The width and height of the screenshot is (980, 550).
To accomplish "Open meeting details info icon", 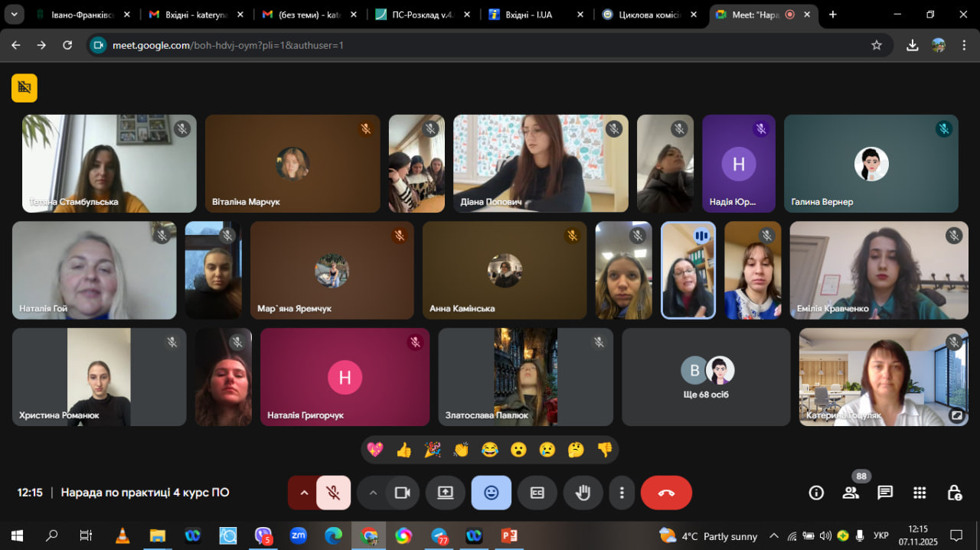I will point(816,493).
